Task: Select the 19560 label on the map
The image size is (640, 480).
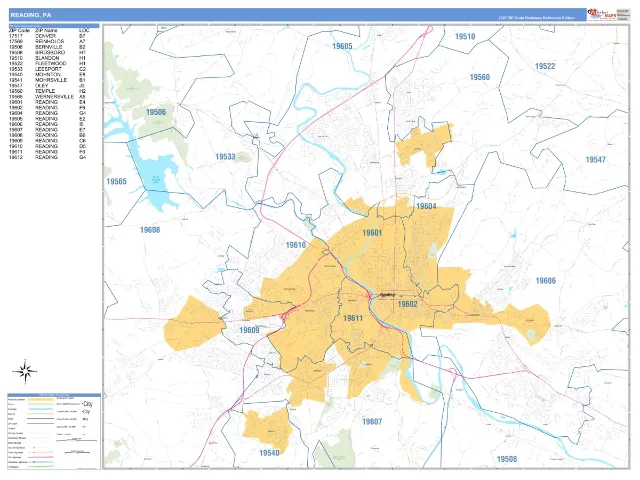Action: (480, 77)
